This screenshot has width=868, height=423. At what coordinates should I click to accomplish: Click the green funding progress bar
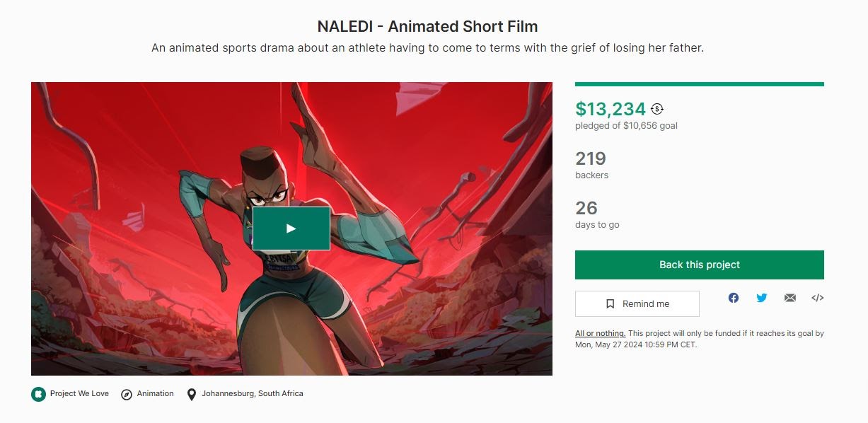pyautogui.click(x=699, y=84)
